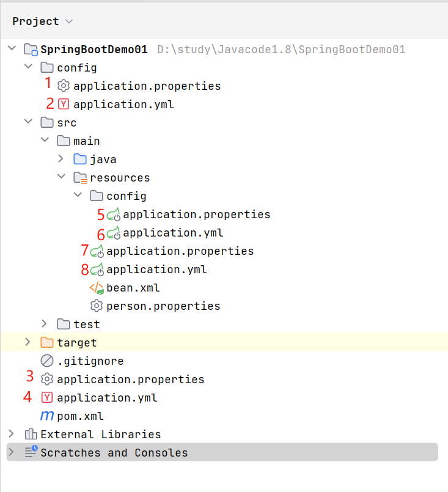Image resolution: width=448 pixels, height=492 pixels.
Task: Select the .gitignore file name
Action: 90,361
